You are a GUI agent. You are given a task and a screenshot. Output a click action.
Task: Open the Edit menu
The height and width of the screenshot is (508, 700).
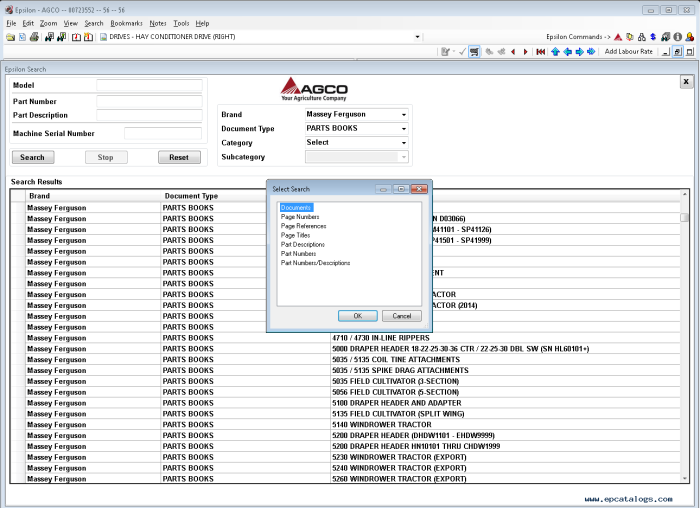(x=28, y=23)
